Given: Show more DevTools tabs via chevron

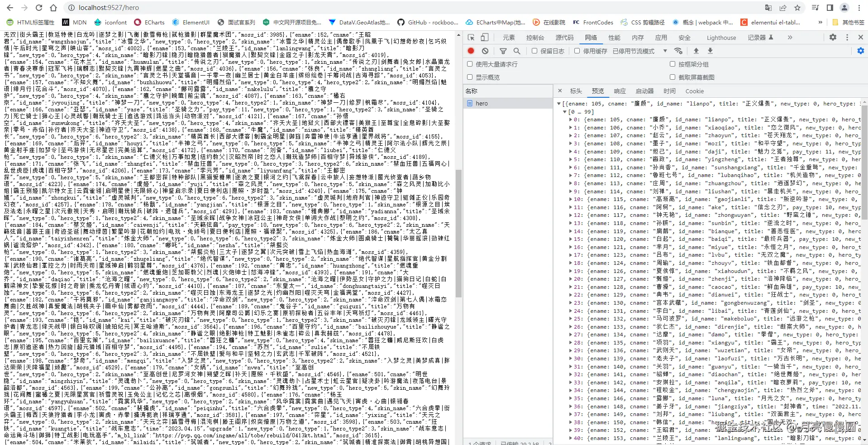Looking at the screenshot, I should (790, 38).
